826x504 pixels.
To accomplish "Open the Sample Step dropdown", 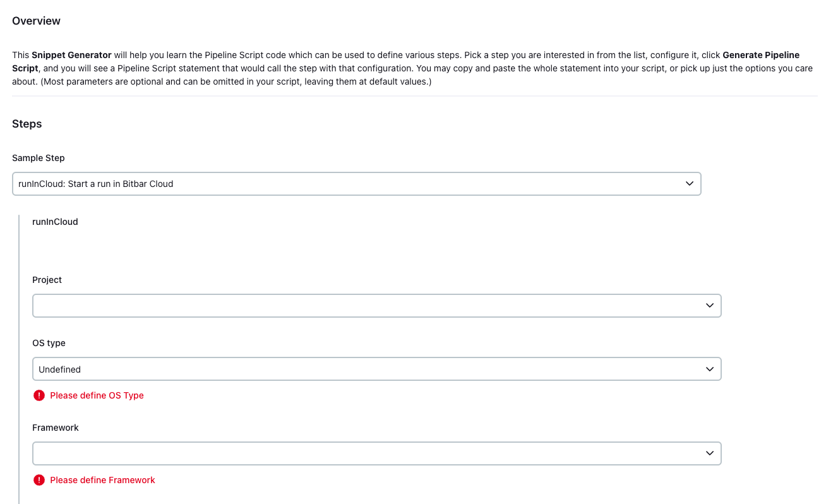I will [x=356, y=183].
